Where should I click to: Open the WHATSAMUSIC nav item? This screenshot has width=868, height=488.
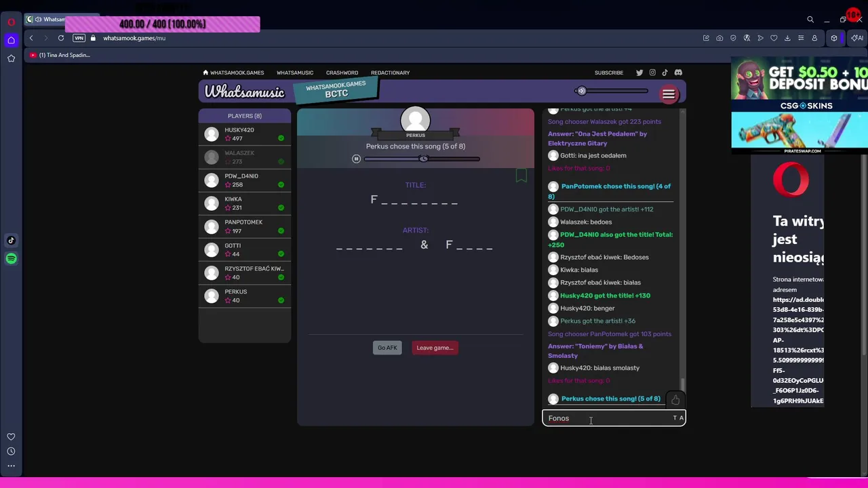[x=295, y=73]
